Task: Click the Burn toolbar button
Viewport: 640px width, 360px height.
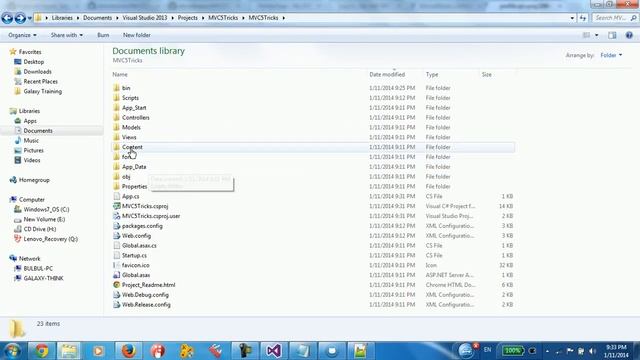Action: (103, 35)
